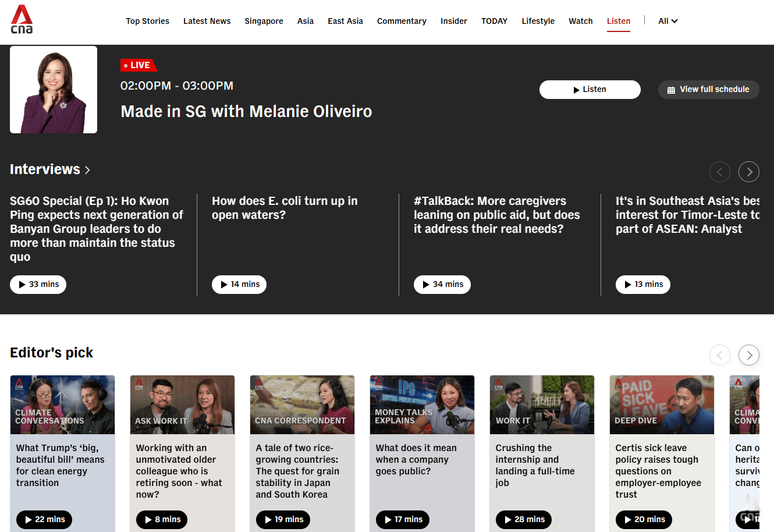Show next Interviews items
774x532 pixels.
(749, 172)
